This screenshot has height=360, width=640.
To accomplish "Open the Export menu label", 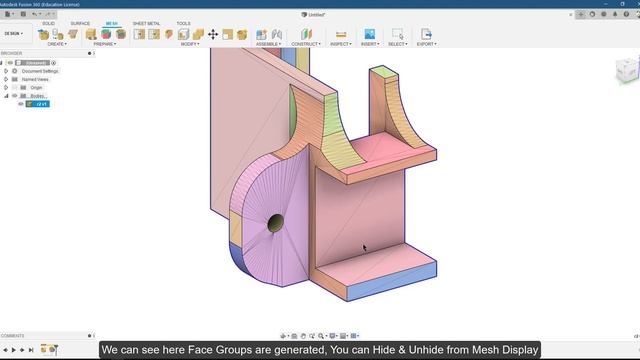I will [x=427, y=44].
